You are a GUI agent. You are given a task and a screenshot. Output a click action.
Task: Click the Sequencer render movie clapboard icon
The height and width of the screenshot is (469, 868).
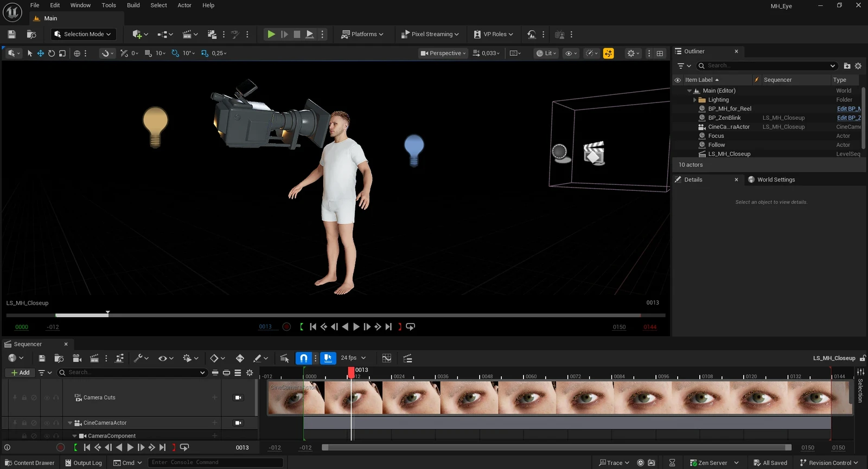tap(94, 358)
